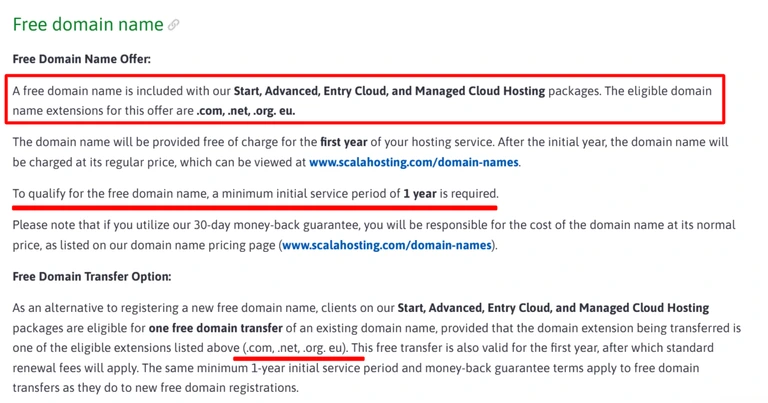Click the Free Domain Name Offer subheading
Viewport: 768px width, 403px height.
pos(82,59)
